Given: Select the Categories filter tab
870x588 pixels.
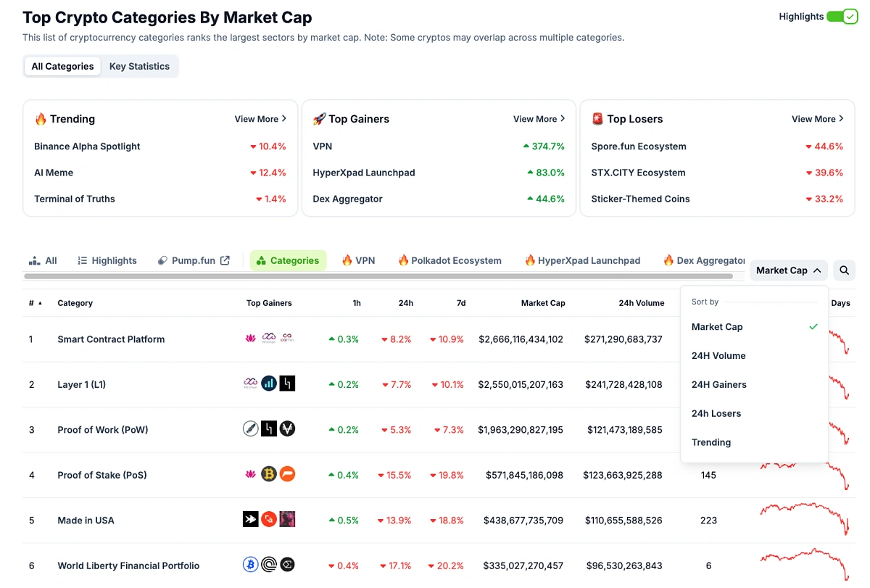Looking at the screenshot, I should coord(288,260).
